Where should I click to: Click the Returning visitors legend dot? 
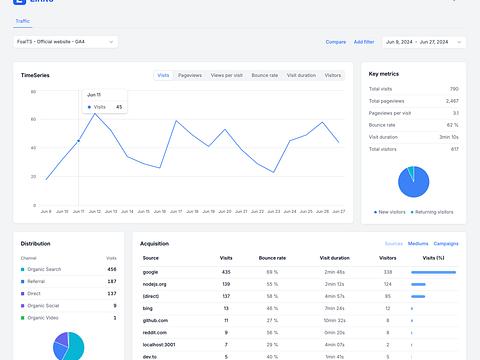(412, 212)
